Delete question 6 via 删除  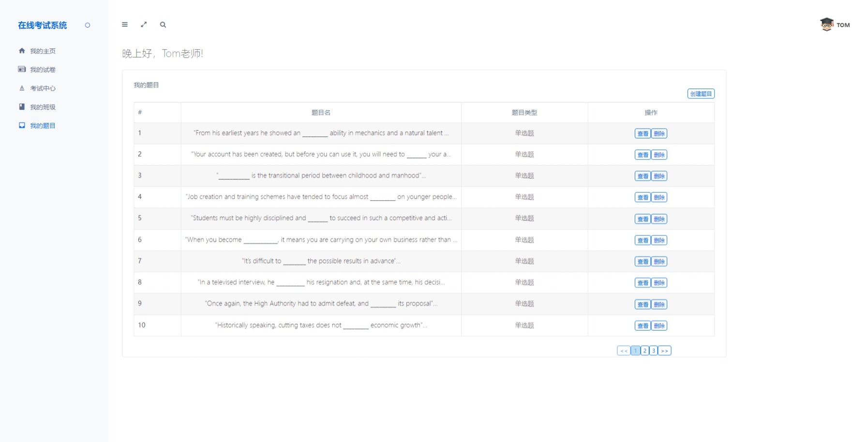coord(659,240)
